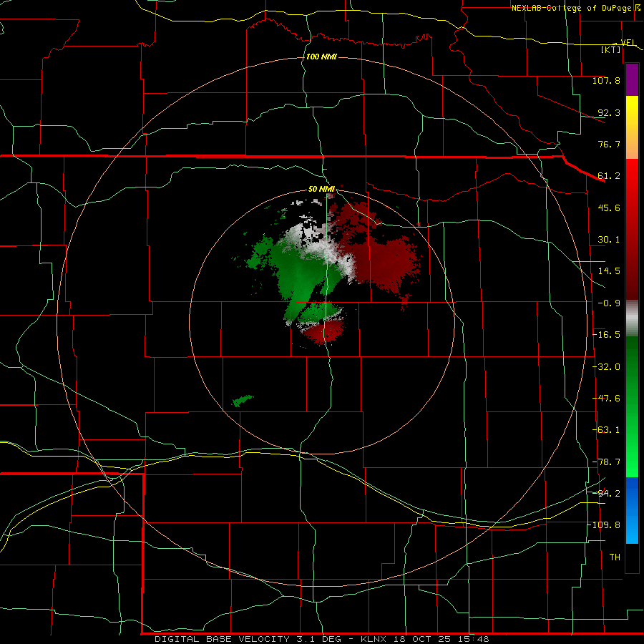Select the -16.5 velocity scale value
This screenshot has width=644, height=644.
pyautogui.click(x=606, y=335)
